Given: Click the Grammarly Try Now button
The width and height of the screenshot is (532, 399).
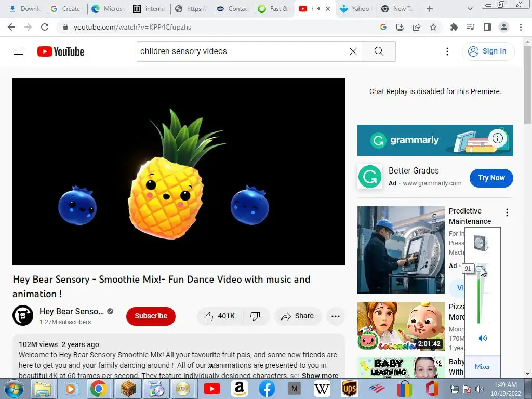Looking at the screenshot, I should click(x=491, y=178).
